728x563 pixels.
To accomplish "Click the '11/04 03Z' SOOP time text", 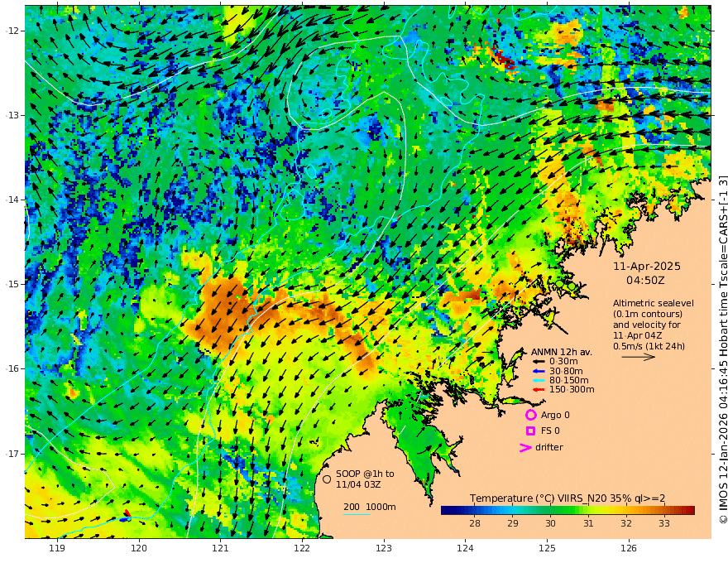I will click(x=358, y=484).
